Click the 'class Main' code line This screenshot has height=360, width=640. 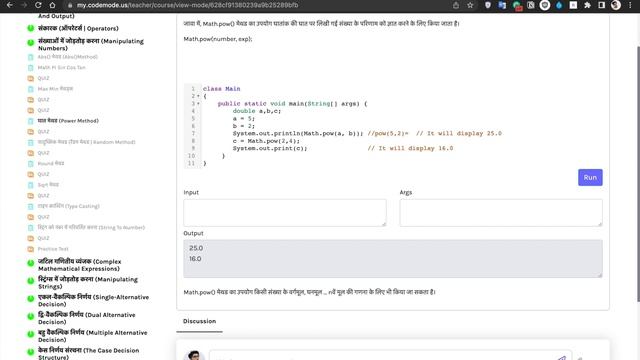click(222, 89)
